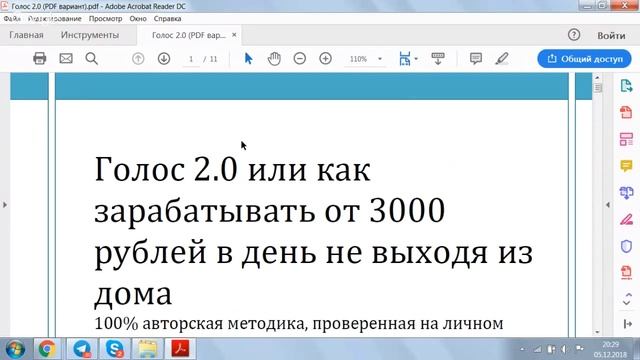Open Fill and Sign sidebar tool

point(626,220)
